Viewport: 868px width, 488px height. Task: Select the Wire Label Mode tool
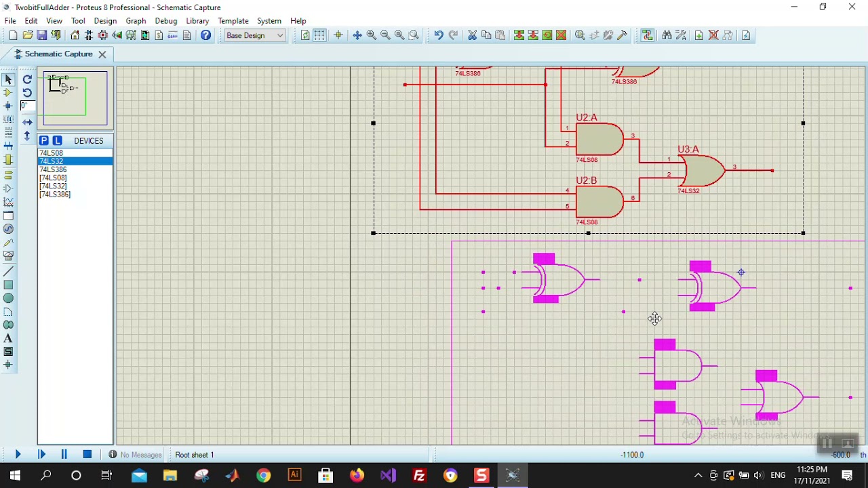point(8,119)
